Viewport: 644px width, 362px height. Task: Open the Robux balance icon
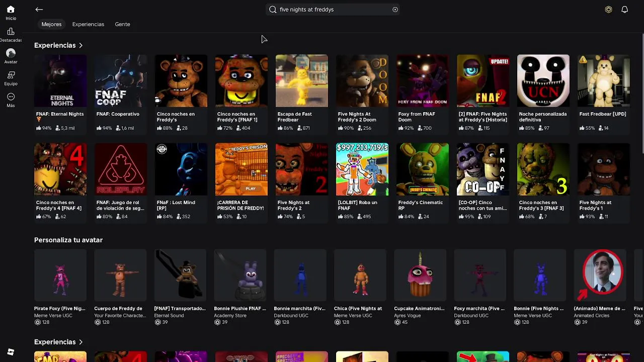coord(608,10)
